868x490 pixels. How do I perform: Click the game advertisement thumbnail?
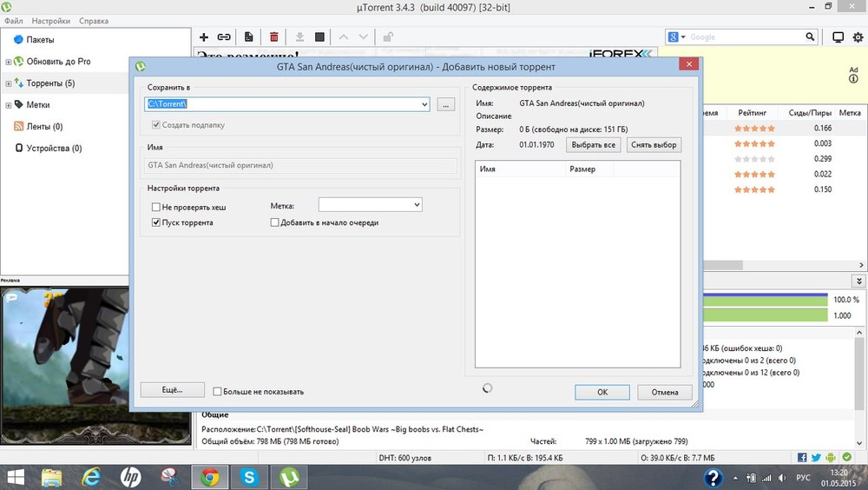65,365
